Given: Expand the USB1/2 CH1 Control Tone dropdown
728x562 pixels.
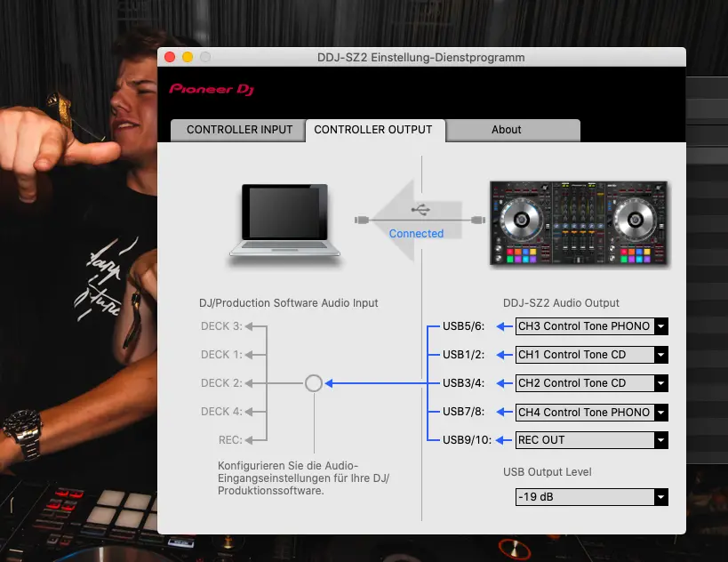Looking at the screenshot, I should point(591,355).
